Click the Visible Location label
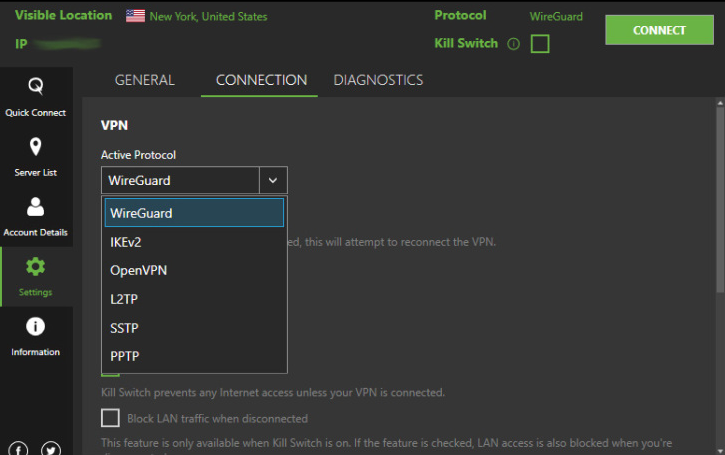Image resolution: width=725 pixels, height=455 pixels. coord(63,15)
